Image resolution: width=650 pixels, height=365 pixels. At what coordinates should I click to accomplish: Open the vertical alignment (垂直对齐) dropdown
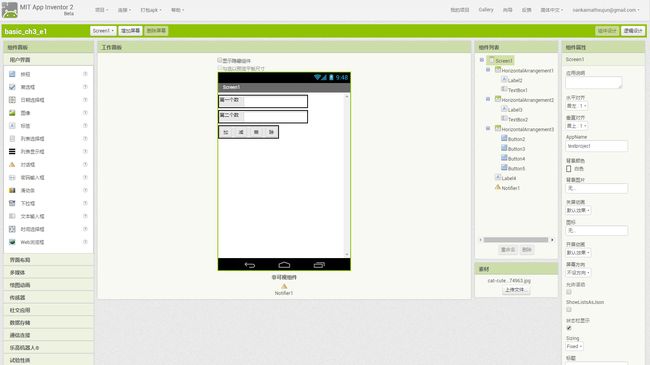pos(577,126)
